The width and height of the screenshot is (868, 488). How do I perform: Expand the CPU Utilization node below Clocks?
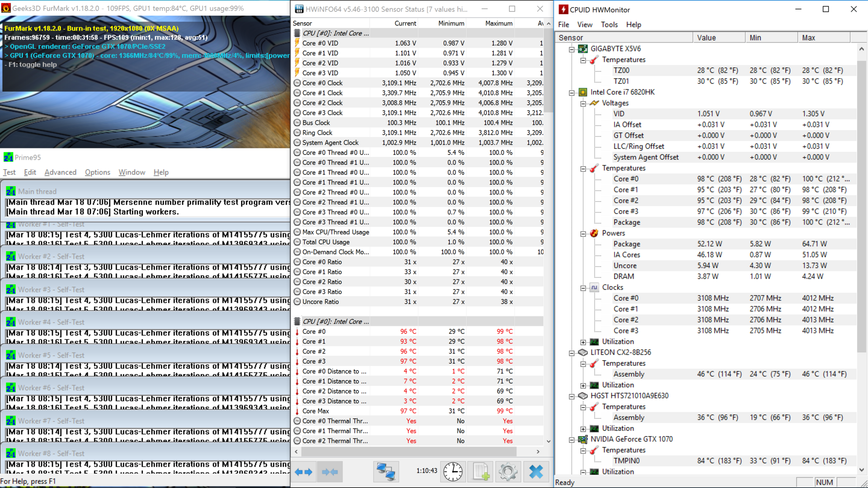tap(583, 342)
